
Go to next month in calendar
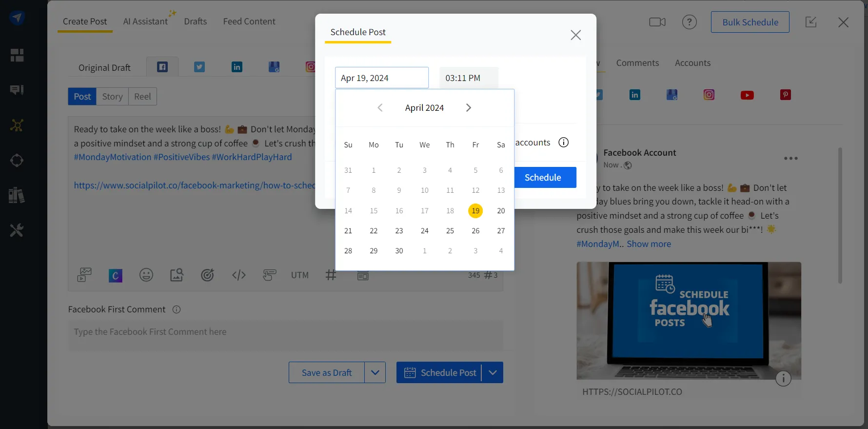pyautogui.click(x=468, y=108)
